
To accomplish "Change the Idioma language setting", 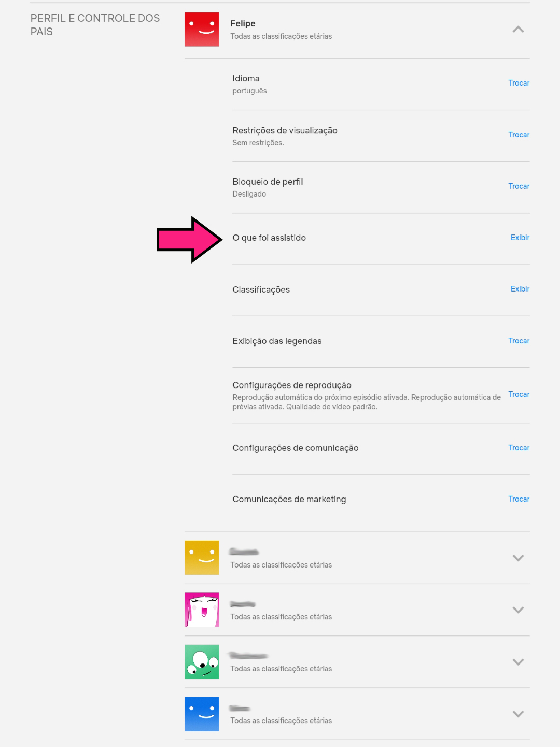I will pyautogui.click(x=519, y=83).
